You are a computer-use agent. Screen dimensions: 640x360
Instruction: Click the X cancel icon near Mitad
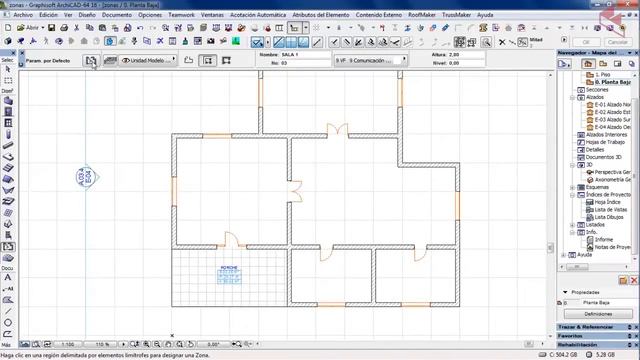tap(502, 42)
